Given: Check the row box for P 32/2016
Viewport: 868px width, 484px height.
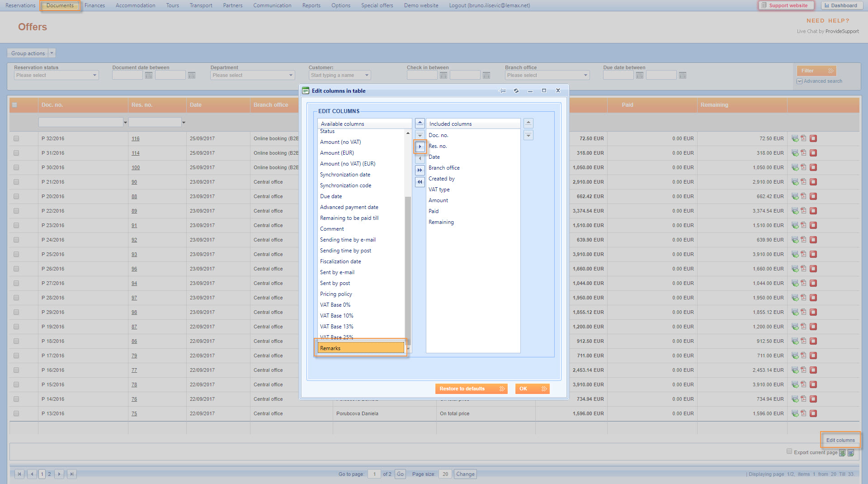Looking at the screenshot, I should pyautogui.click(x=16, y=138).
